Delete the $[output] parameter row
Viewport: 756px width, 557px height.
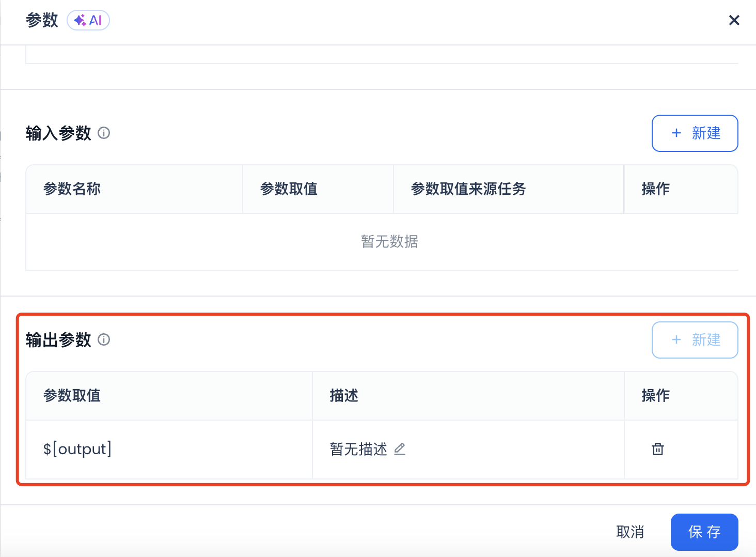click(657, 449)
